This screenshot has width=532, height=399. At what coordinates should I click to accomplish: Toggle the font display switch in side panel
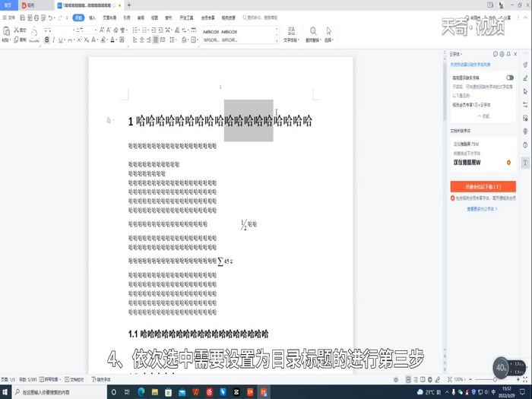[509, 78]
